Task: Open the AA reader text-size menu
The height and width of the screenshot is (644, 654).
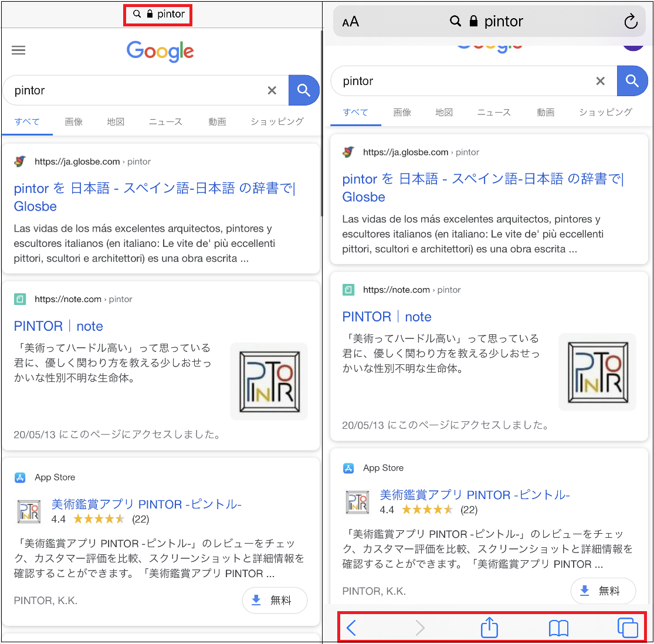Action: (x=350, y=22)
